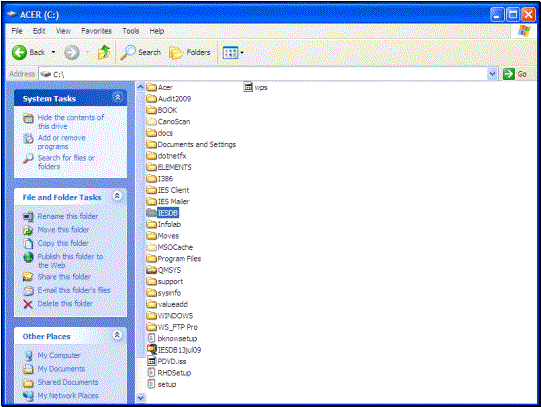Open the Search magnifier tool
541x407 pixels.
pos(128,52)
